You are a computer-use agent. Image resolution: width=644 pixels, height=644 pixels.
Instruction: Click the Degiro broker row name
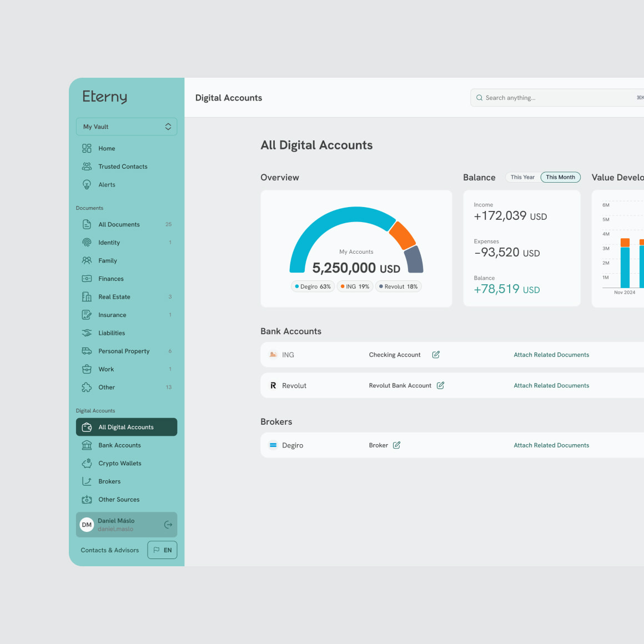(293, 445)
